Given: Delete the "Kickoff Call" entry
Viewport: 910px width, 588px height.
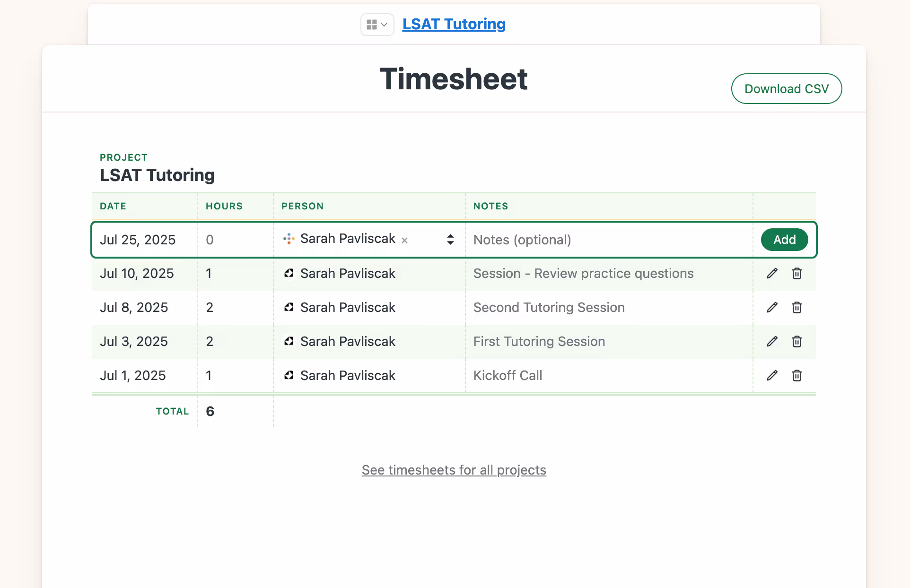Looking at the screenshot, I should 796,375.
